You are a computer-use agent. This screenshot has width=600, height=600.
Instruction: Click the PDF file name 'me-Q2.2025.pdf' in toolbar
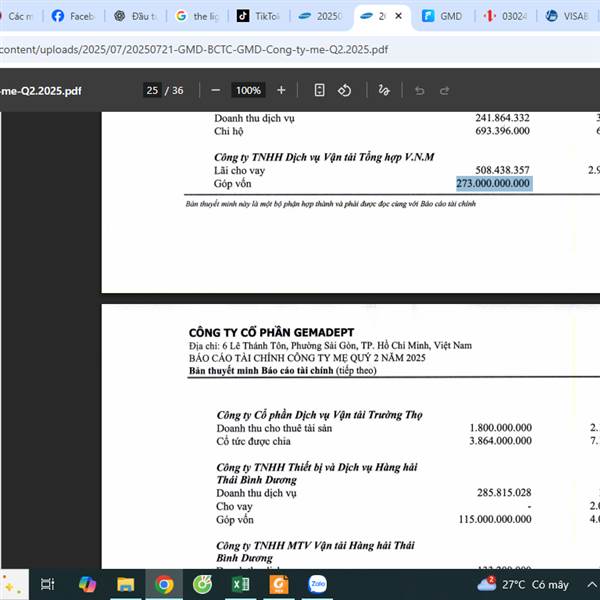(41, 91)
